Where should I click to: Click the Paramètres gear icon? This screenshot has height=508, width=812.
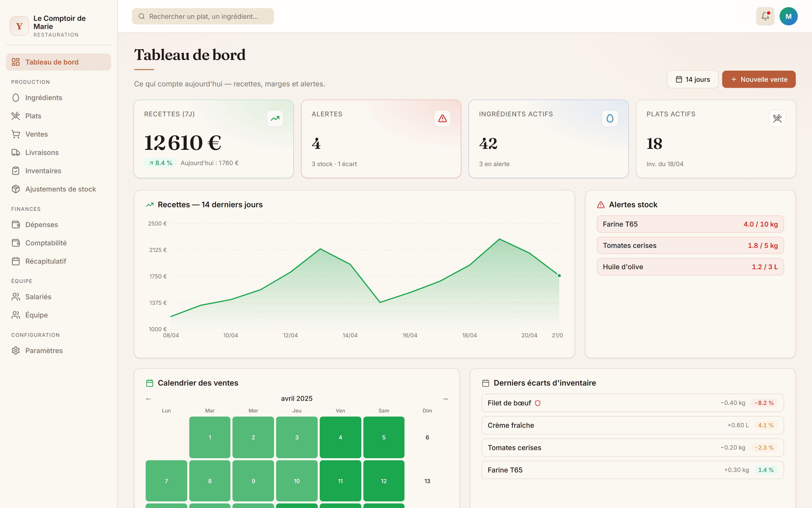coord(16,351)
